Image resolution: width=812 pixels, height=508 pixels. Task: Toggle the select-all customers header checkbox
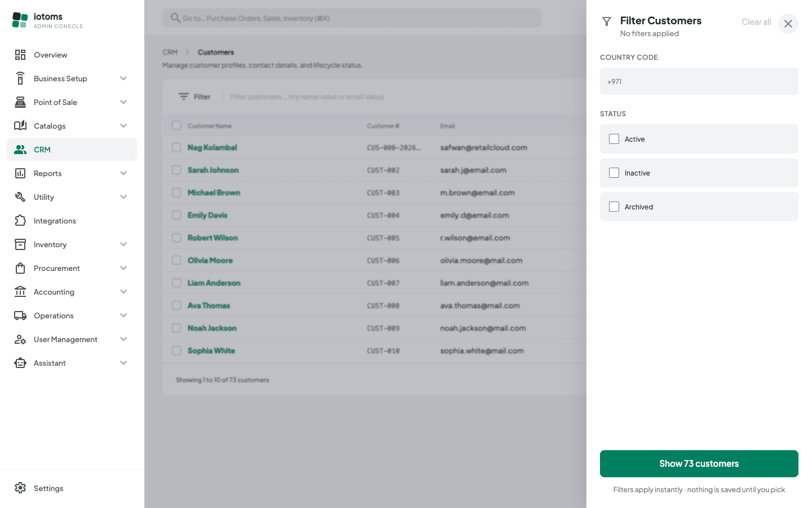click(176, 125)
